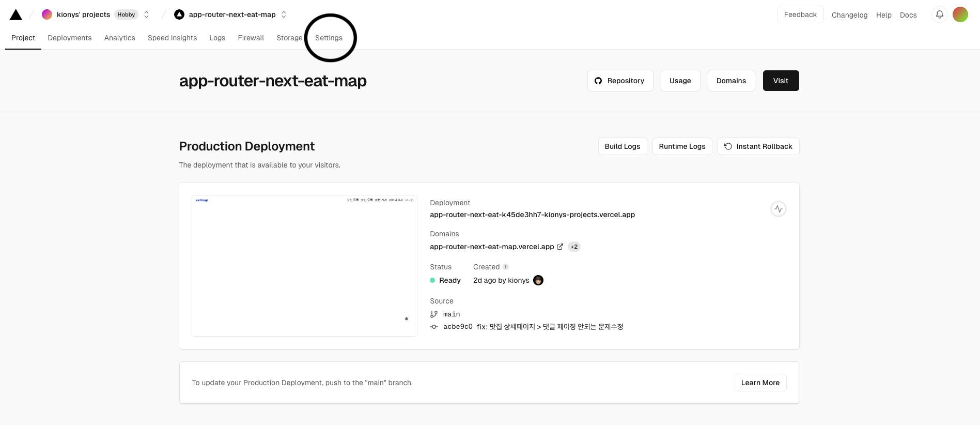Open Runtime Logs
The height and width of the screenshot is (425, 980).
click(x=682, y=146)
